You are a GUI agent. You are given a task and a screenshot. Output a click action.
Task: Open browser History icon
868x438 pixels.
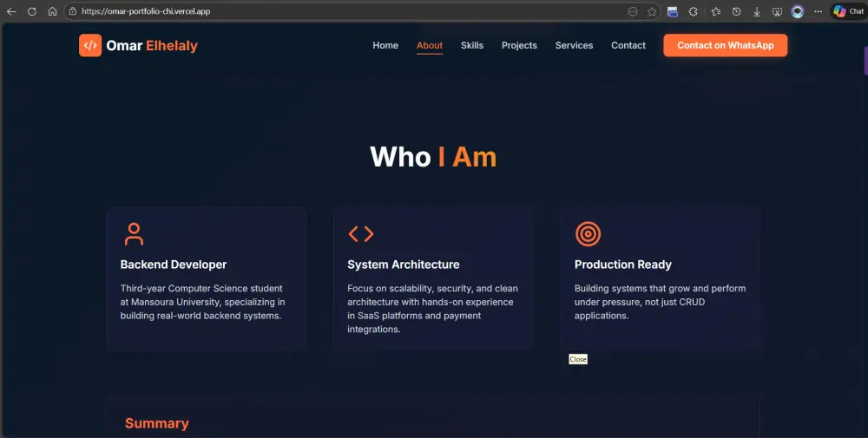click(736, 11)
